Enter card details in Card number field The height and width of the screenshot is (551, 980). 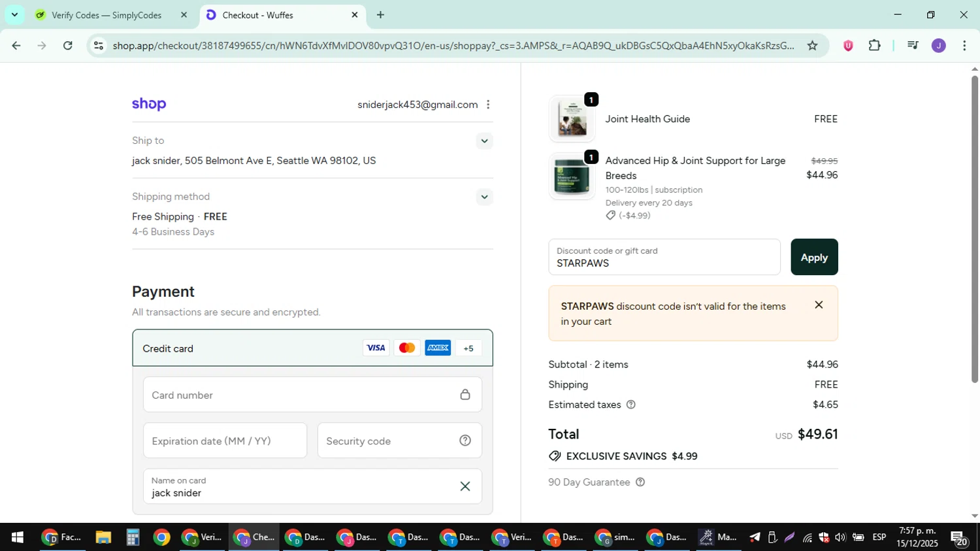[x=312, y=395]
